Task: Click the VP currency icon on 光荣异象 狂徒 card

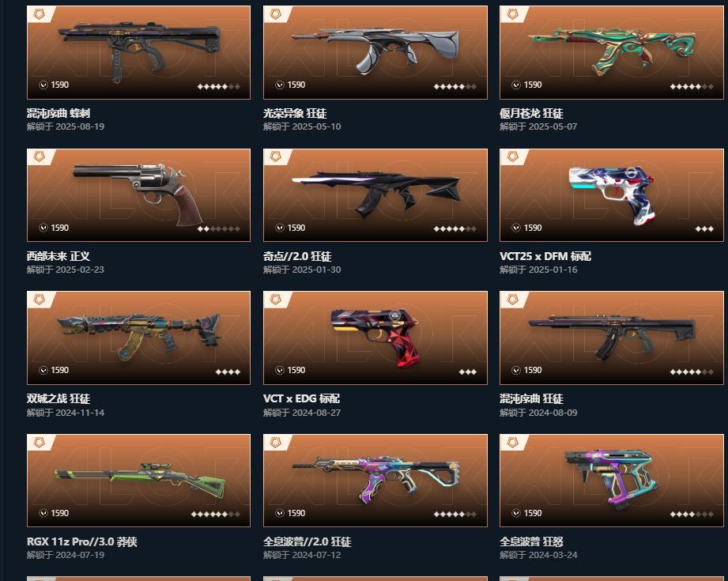Action: point(280,85)
